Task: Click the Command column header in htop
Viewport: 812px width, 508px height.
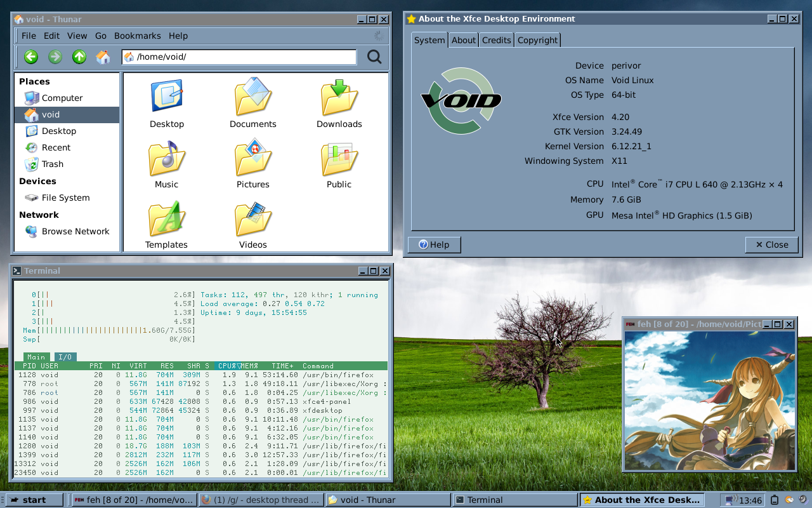Action: point(318,366)
